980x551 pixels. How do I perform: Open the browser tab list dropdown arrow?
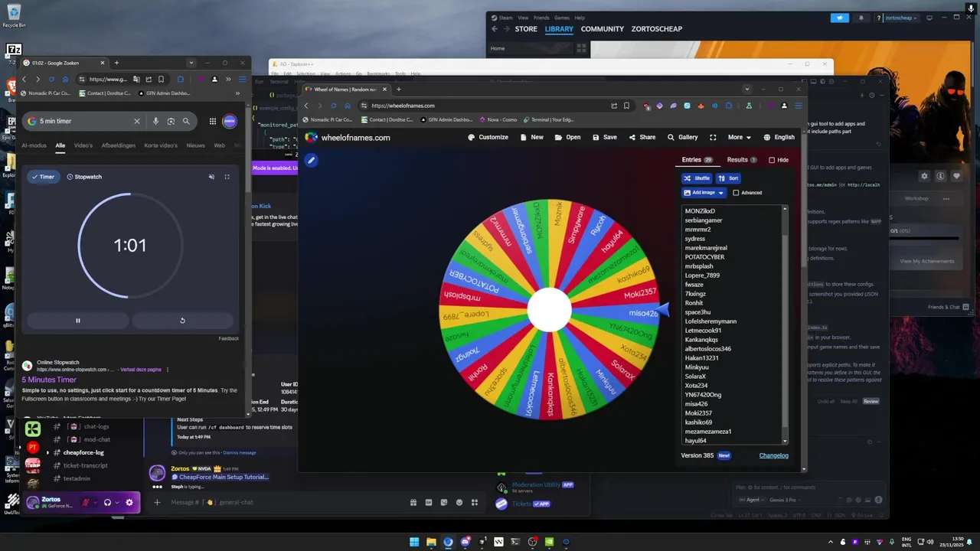tap(747, 90)
